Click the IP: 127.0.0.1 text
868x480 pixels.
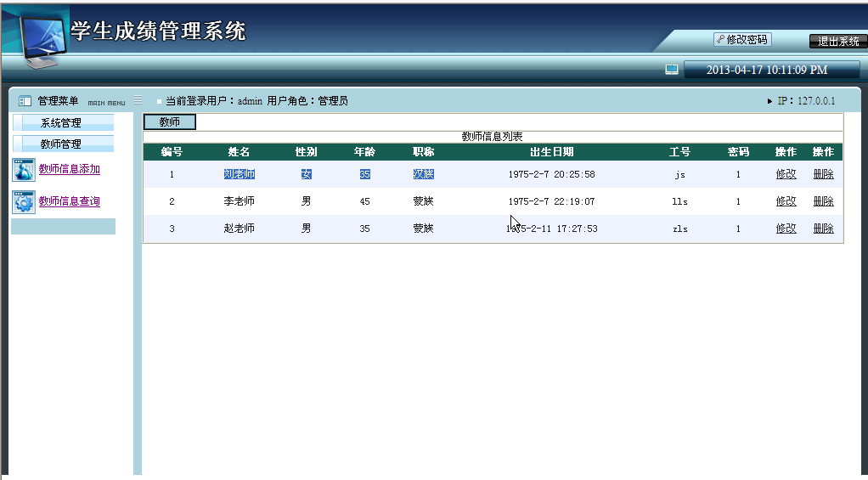pos(806,101)
